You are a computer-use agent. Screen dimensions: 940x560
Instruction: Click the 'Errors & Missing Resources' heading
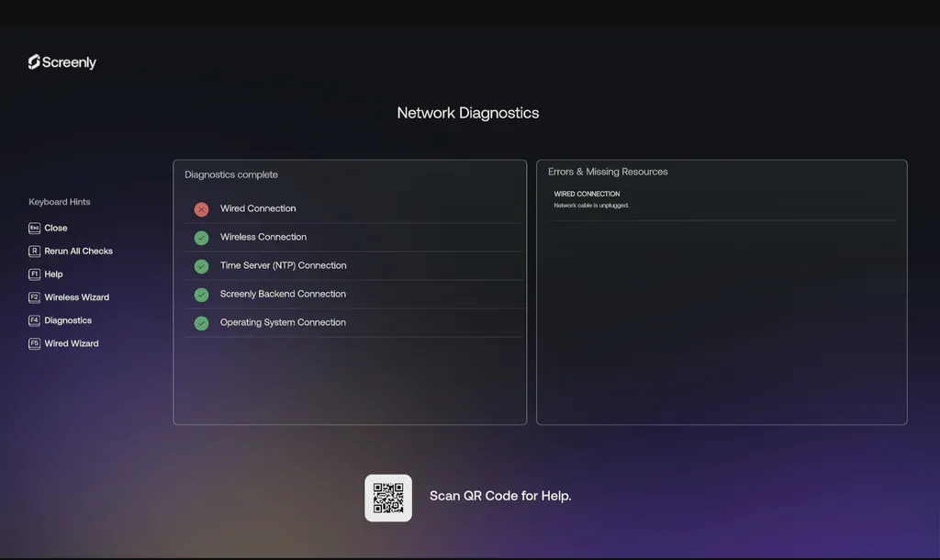point(608,172)
